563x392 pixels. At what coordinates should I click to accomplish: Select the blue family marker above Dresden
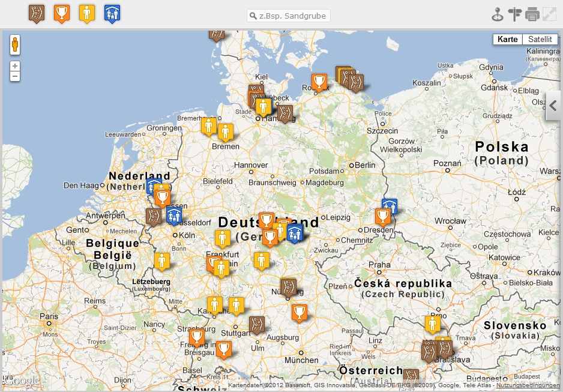(x=390, y=206)
